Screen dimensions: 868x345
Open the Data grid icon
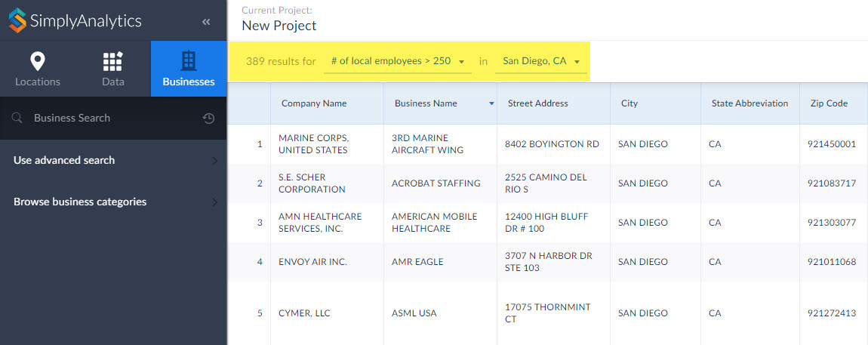pyautogui.click(x=113, y=61)
